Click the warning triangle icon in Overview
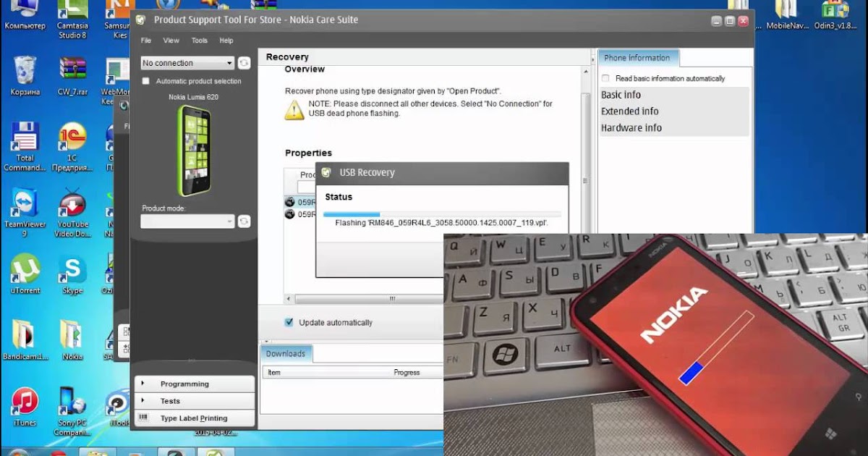 pos(294,110)
